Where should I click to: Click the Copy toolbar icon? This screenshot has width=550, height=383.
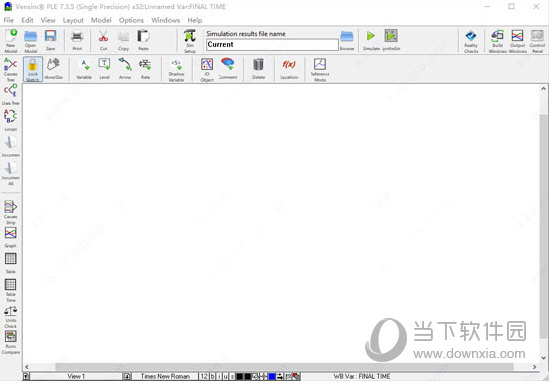(x=123, y=40)
